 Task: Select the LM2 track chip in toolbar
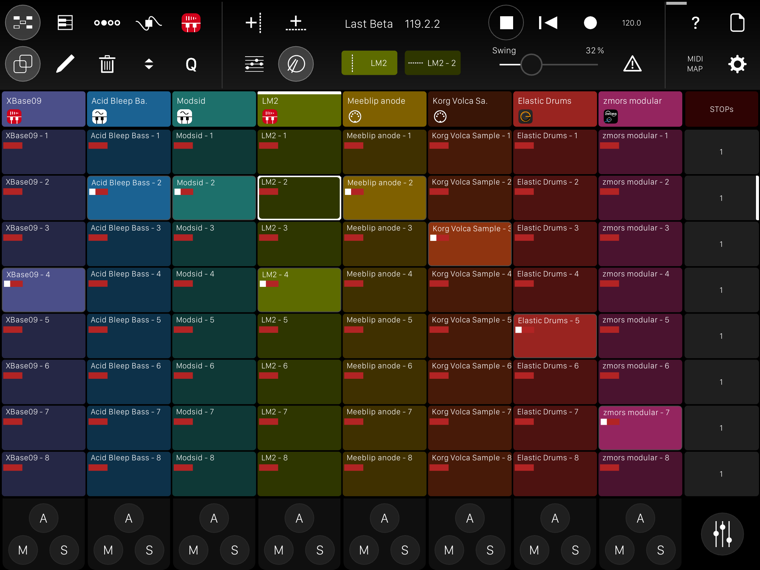click(369, 63)
